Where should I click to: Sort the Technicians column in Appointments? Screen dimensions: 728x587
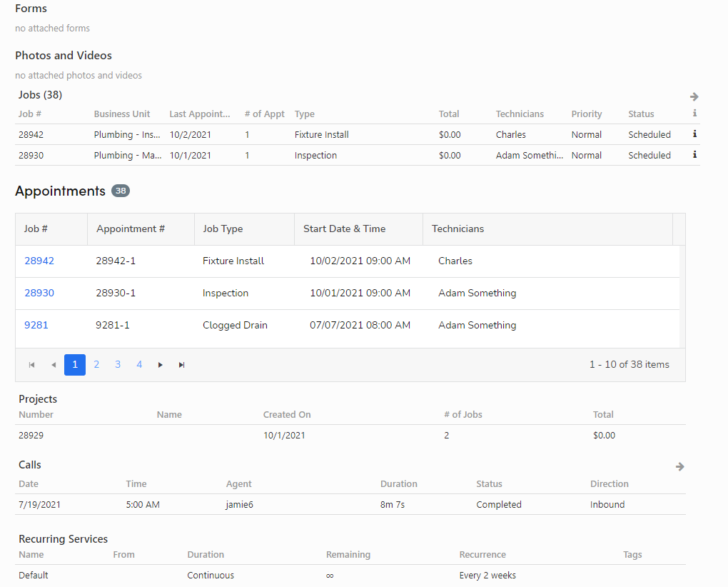coord(457,229)
